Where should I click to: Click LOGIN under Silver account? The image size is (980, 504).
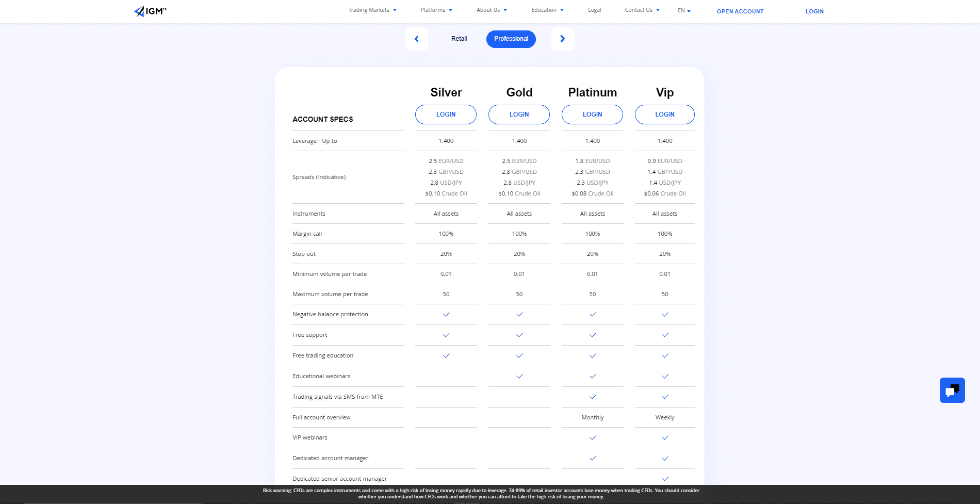pyautogui.click(x=446, y=115)
